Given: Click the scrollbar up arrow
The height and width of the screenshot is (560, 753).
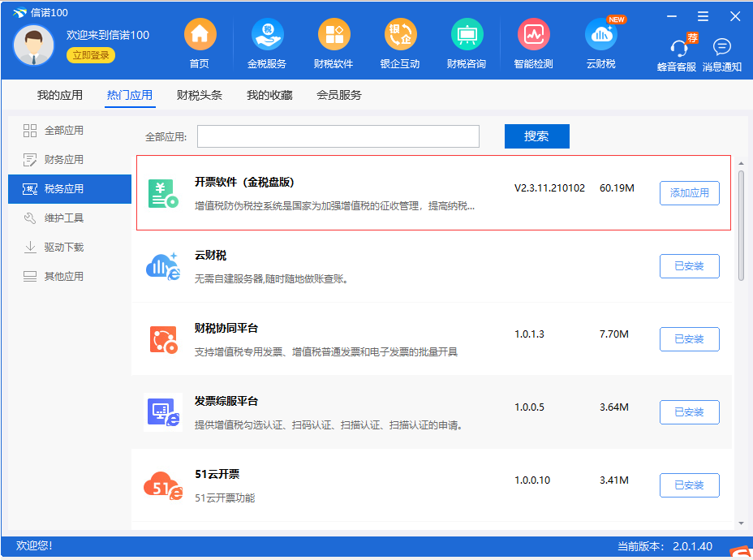Looking at the screenshot, I should pyautogui.click(x=741, y=164).
